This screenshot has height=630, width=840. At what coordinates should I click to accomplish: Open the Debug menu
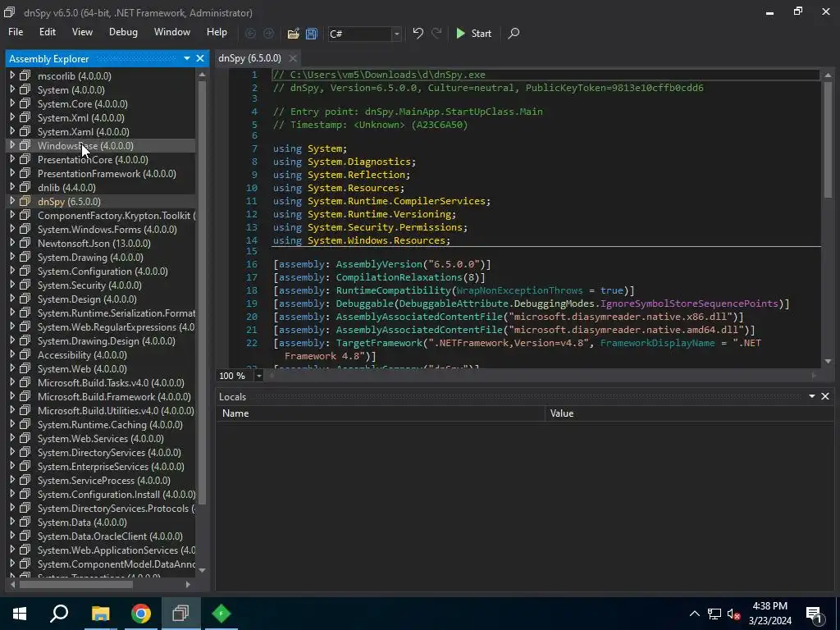point(123,32)
